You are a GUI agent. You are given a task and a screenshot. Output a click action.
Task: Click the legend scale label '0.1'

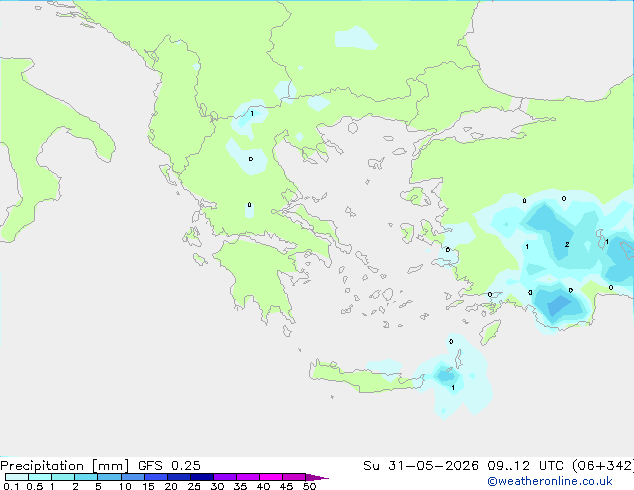[x=11, y=486]
